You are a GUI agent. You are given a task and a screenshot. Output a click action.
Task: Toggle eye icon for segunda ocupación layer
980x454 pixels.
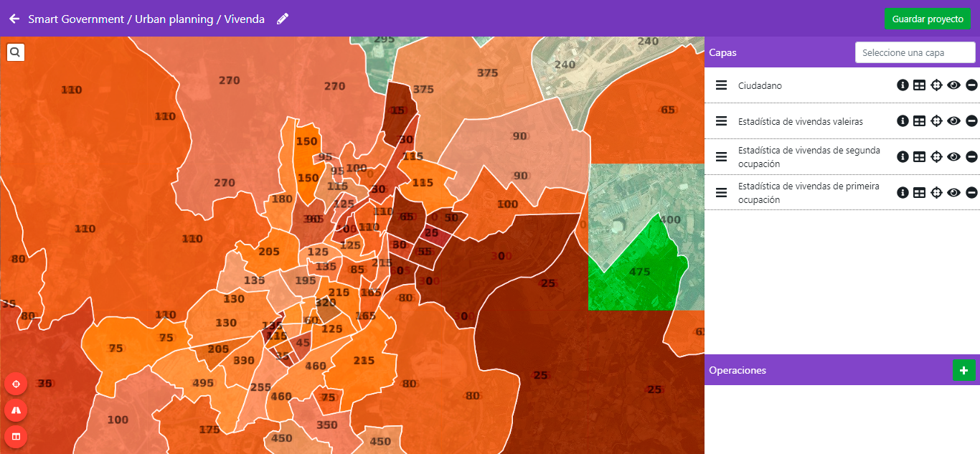pyautogui.click(x=953, y=157)
